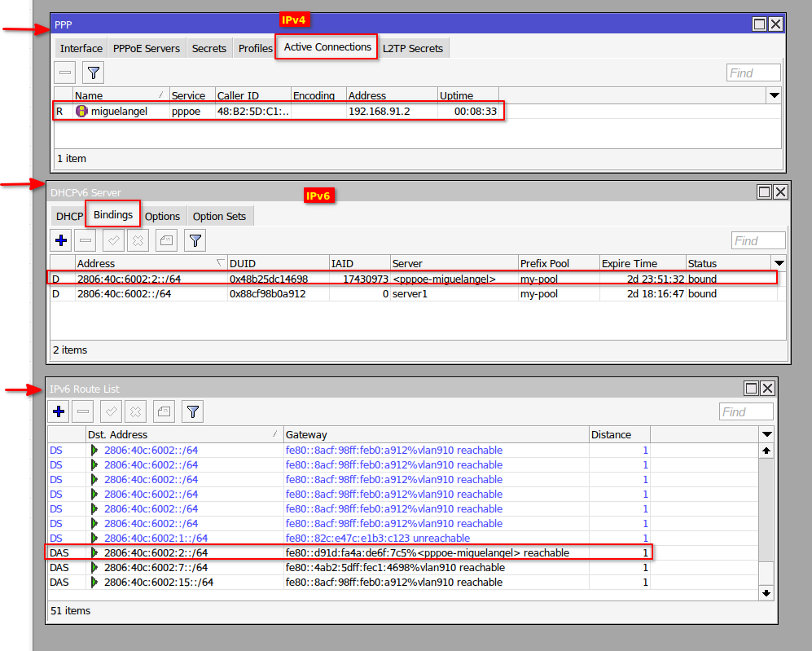Sort PPP connections by Name column
Screen dimensions: 812x651
[121, 95]
